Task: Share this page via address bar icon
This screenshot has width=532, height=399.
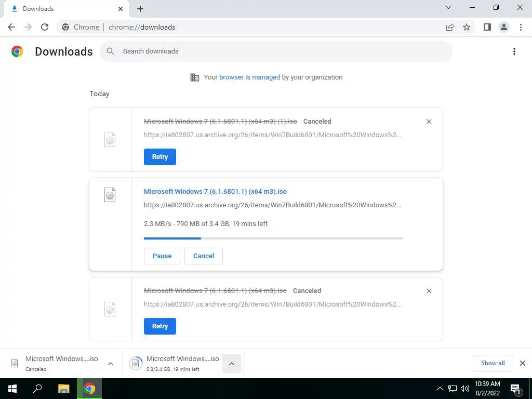Action: (450, 27)
